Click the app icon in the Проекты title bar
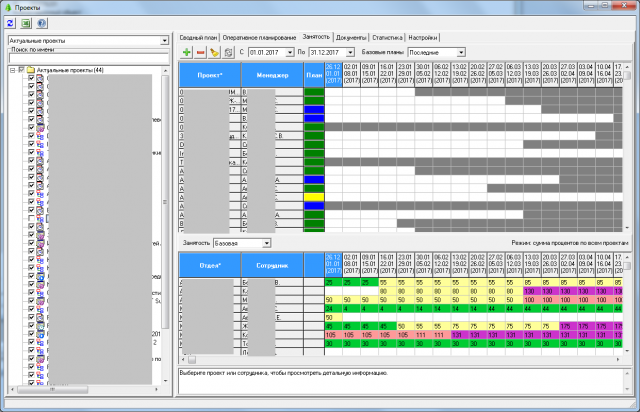 coord(8,8)
